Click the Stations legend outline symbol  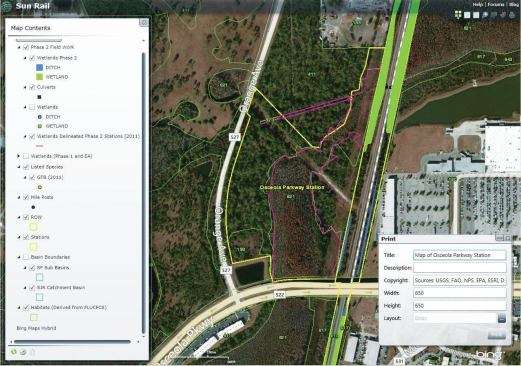tap(33, 247)
